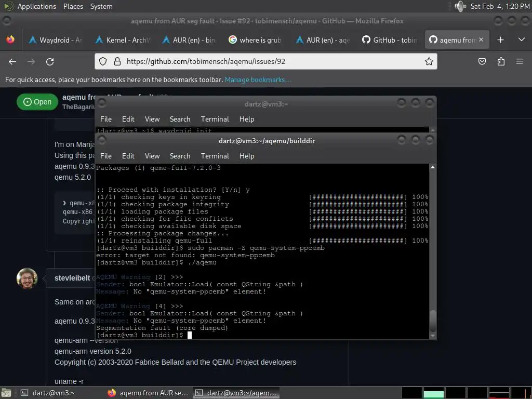
Task: Reload the GitHub issue page
Action: [x=50, y=61]
